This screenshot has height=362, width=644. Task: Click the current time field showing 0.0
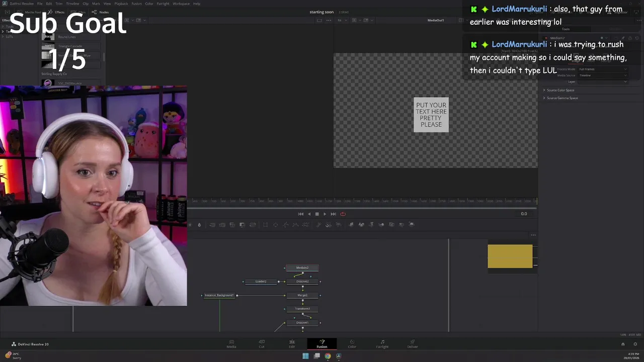[x=524, y=214]
